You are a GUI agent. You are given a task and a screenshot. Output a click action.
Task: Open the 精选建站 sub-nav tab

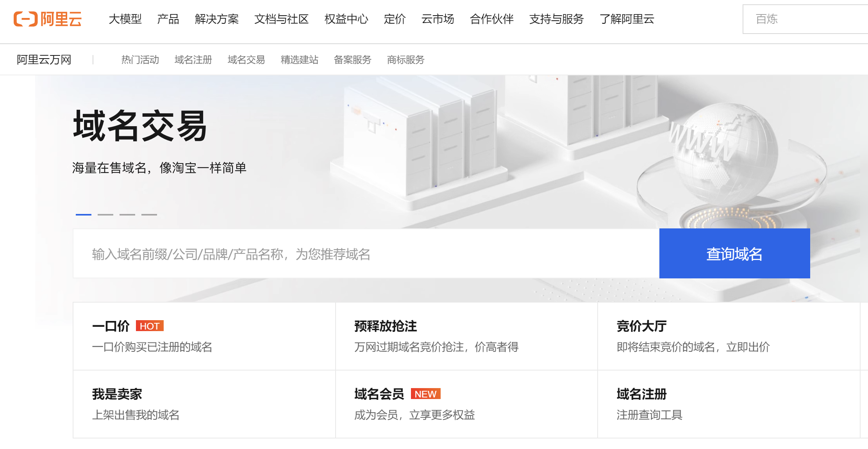300,60
